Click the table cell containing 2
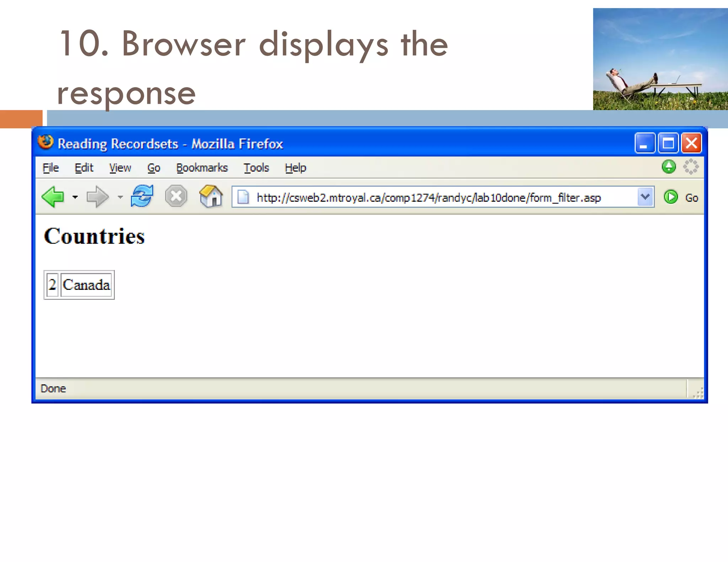Screen dimensions: 728x562 [53, 285]
